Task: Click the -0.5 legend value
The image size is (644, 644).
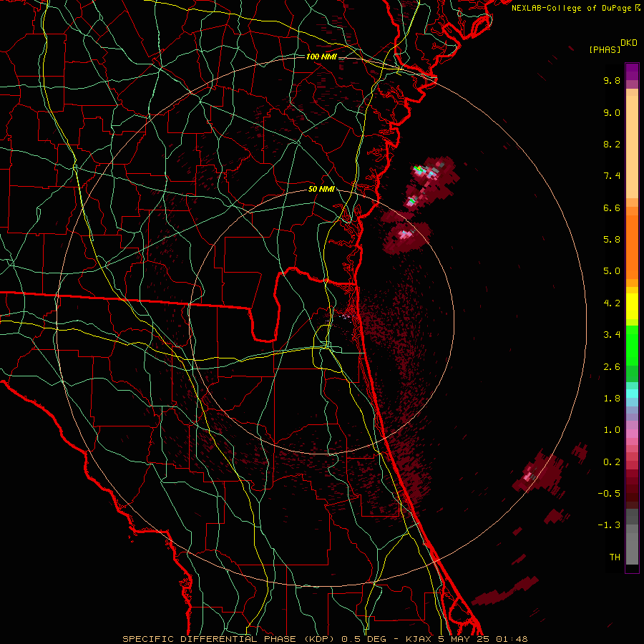Action: [609, 494]
